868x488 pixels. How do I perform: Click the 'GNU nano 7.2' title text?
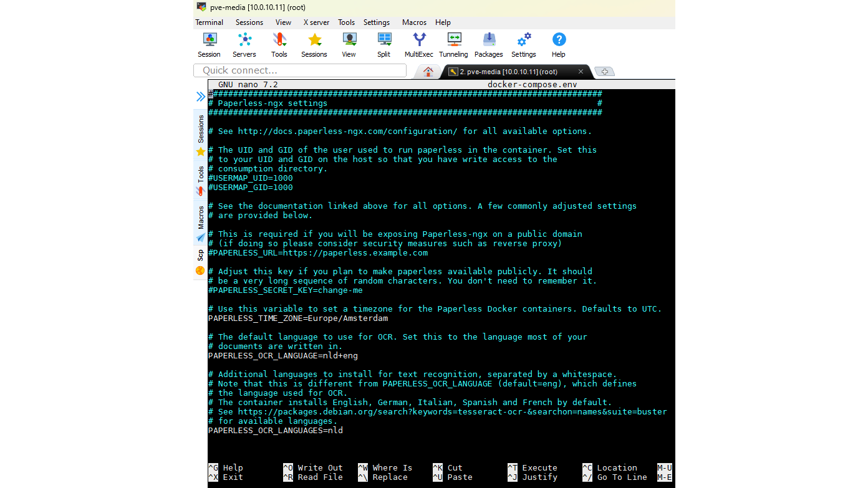248,85
